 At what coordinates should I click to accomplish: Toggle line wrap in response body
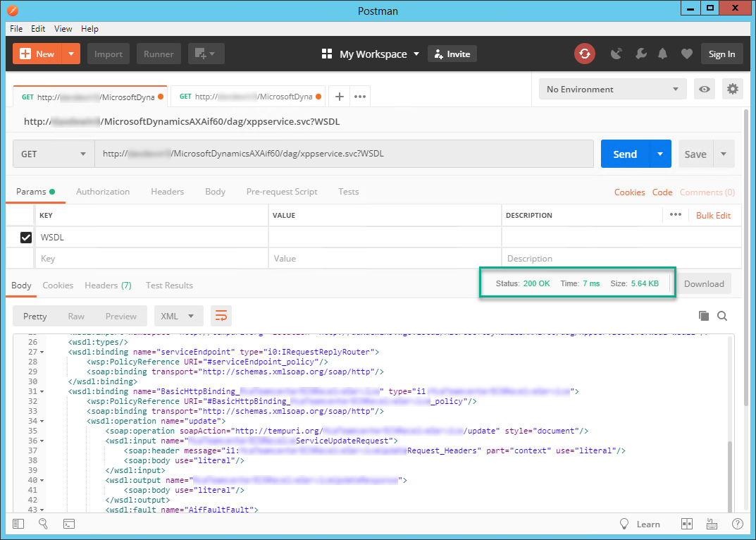(x=221, y=316)
